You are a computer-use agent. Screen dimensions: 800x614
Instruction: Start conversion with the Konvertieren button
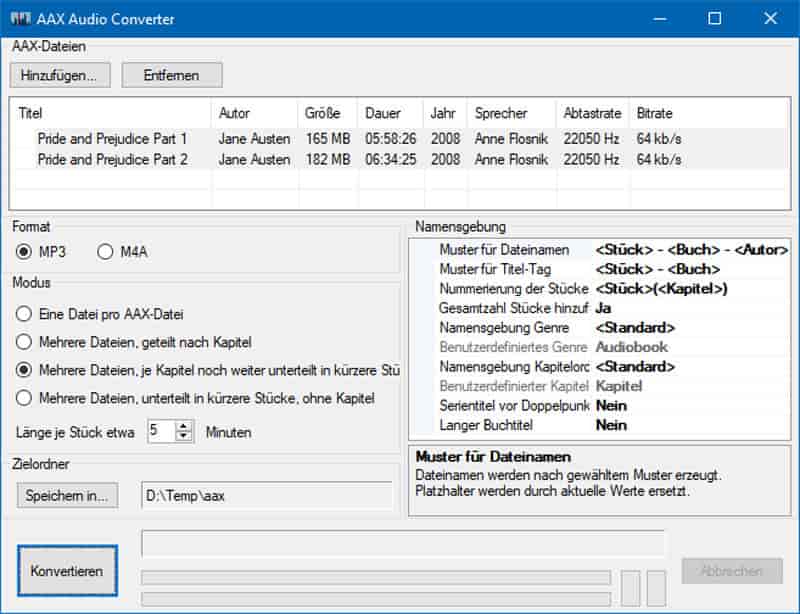click(x=66, y=571)
